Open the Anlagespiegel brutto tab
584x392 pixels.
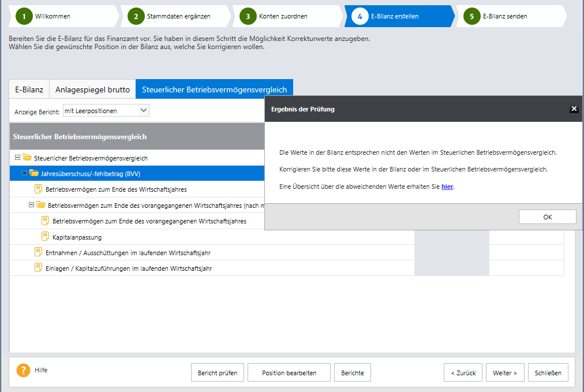[x=92, y=89]
